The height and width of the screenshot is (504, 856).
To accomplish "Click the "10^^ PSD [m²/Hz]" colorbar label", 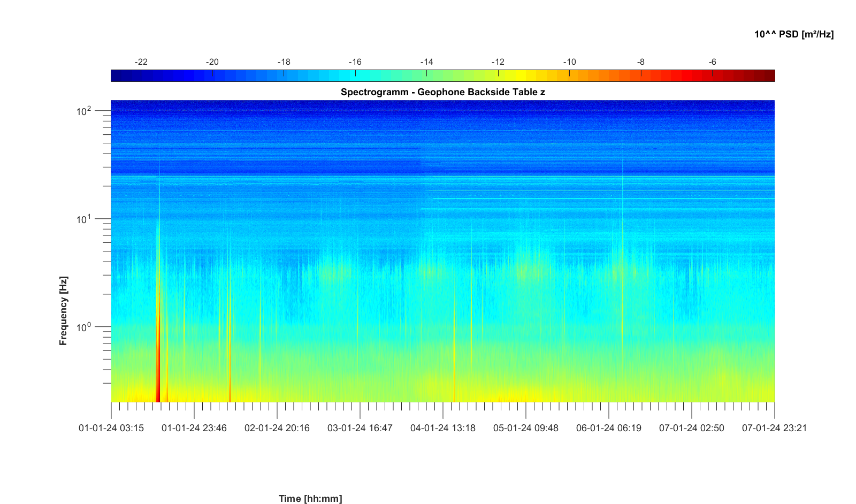I will (793, 34).
